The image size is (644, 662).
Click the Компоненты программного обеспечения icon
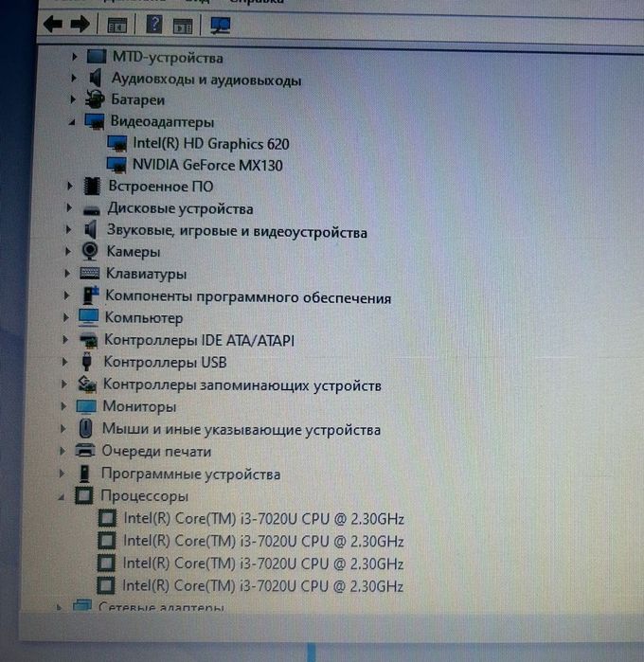click(90, 295)
